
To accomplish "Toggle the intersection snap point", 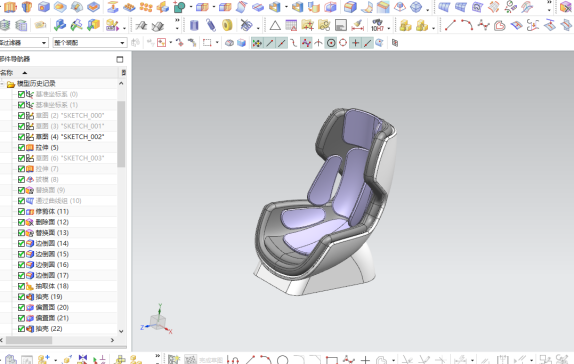I will [x=318, y=43].
